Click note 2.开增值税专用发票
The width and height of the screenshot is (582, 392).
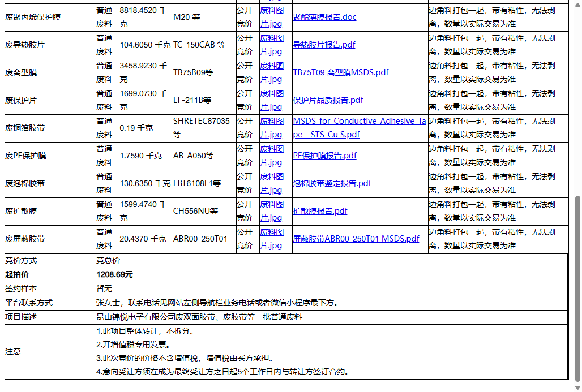[x=134, y=344]
